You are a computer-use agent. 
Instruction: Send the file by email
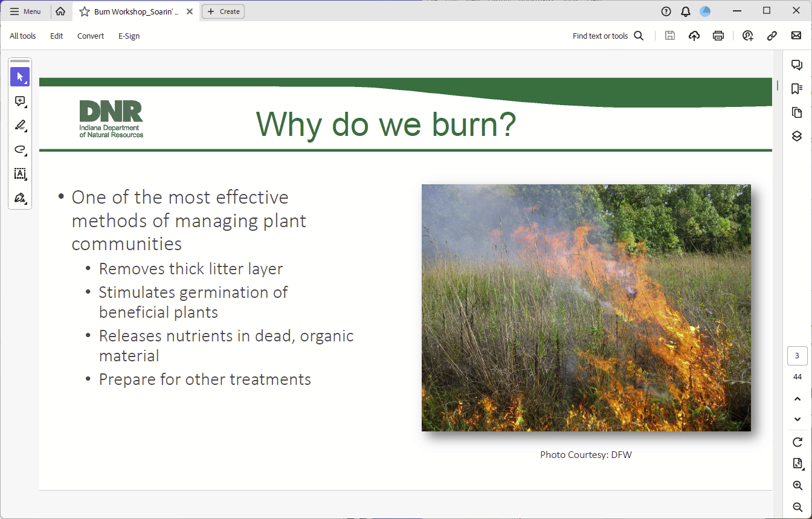(796, 36)
